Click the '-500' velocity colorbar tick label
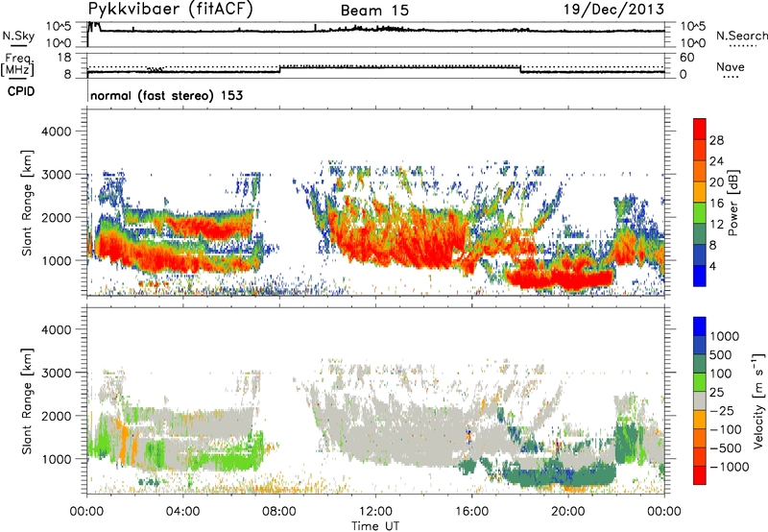Image resolution: width=768 pixels, height=532 pixels. click(x=725, y=447)
